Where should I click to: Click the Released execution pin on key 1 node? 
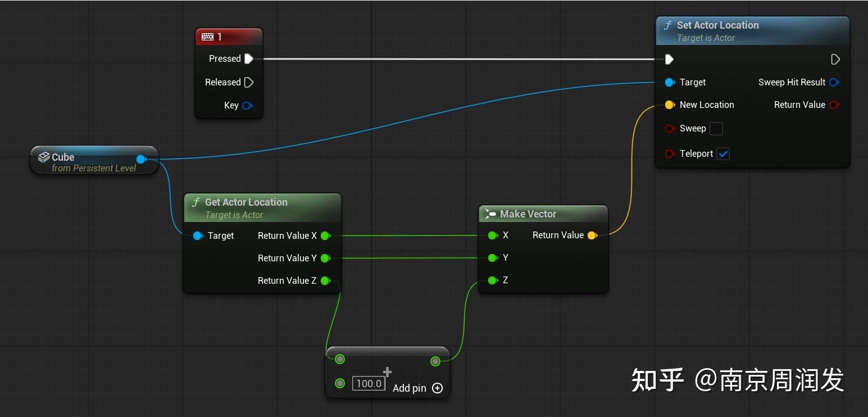click(249, 82)
